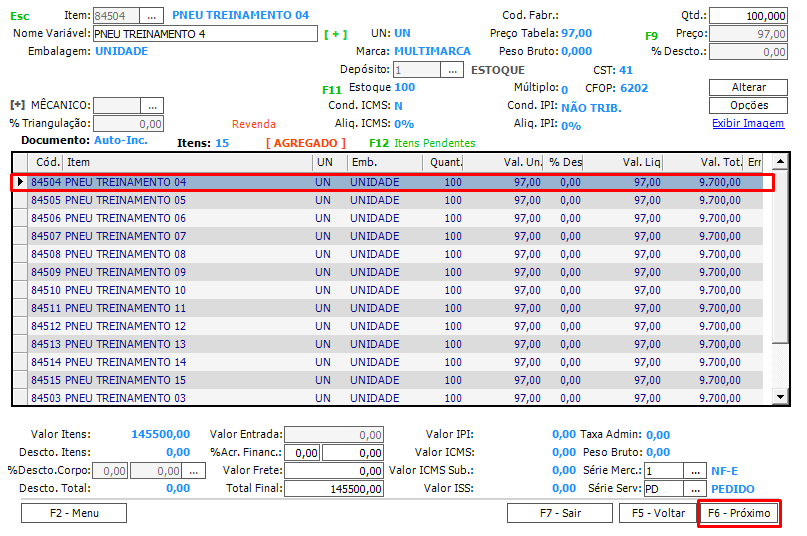Click the Depósito input field
807x536 pixels.
(x=417, y=70)
